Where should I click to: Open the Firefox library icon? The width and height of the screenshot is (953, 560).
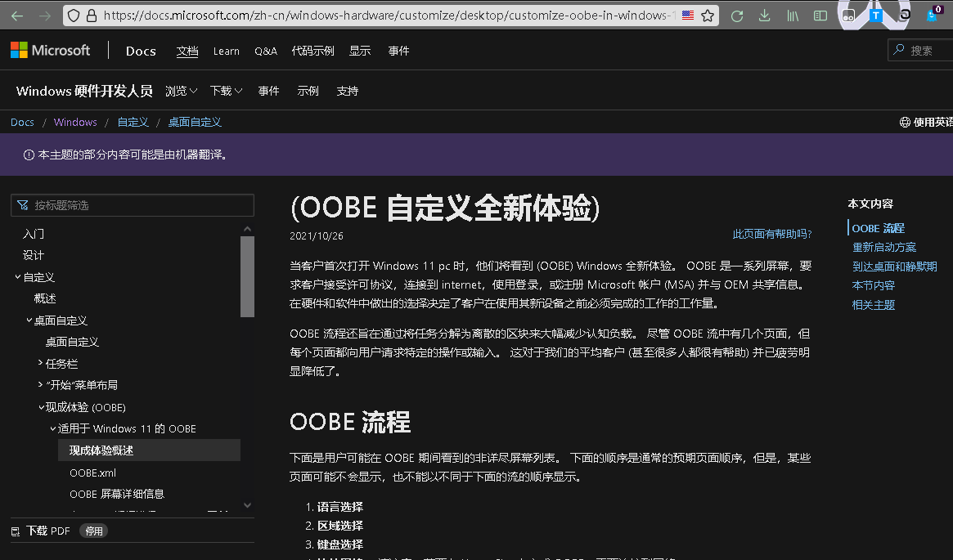tap(791, 16)
